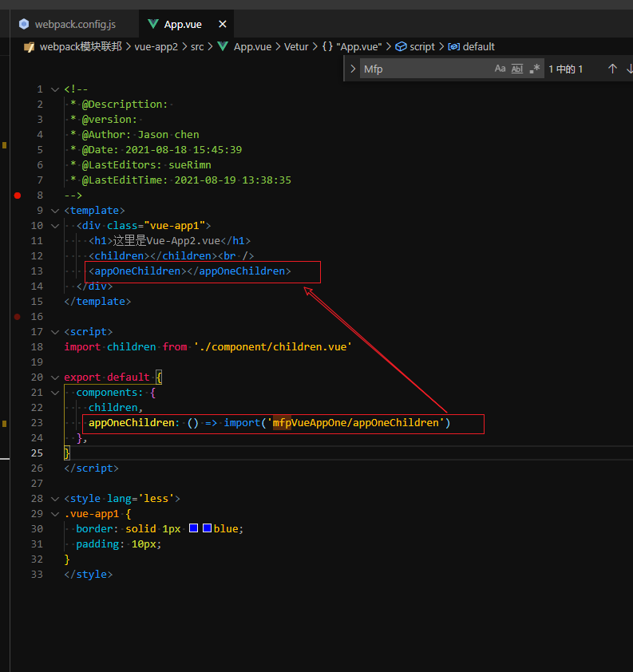This screenshot has height=672, width=633.
Task: Go to next match in find widget
Action: pos(630,69)
